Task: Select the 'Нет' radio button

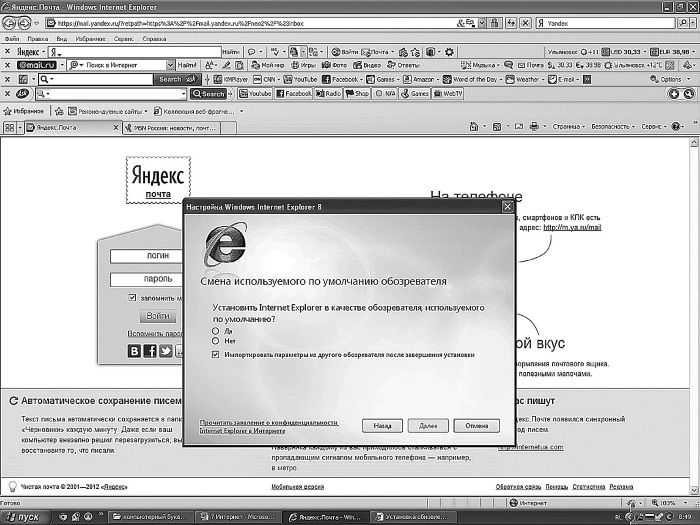Action: pos(215,341)
